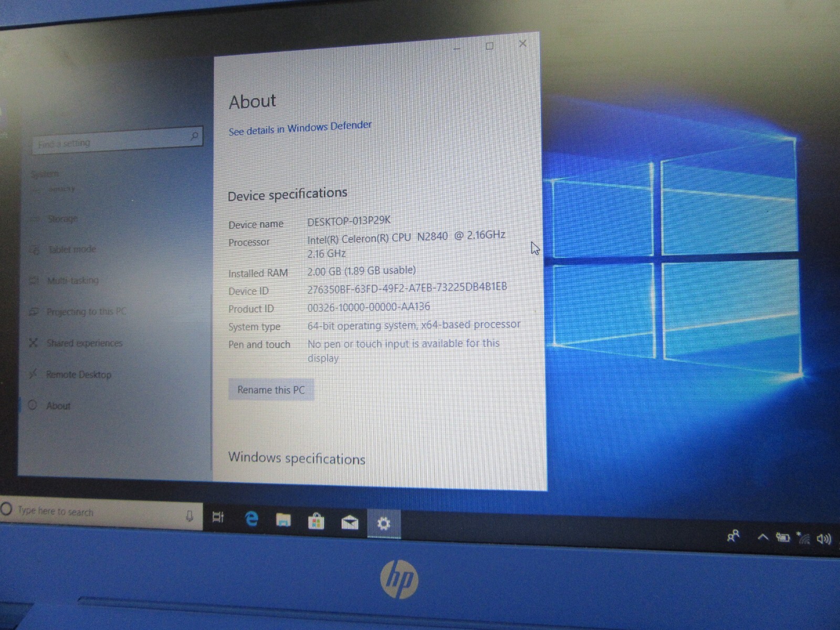840x630 pixels.
Task: Click the Multi-tasking sidebar icon
Action: click(x=34, y=281)
